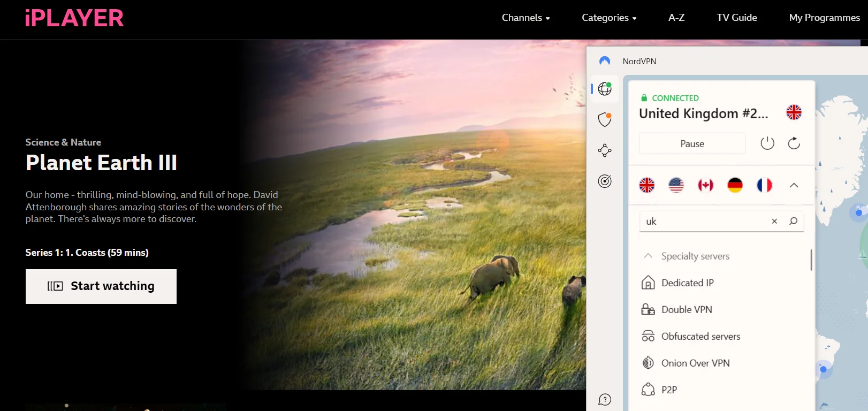Open the NordVPN globe servers tab

click(x=605, y=89)
